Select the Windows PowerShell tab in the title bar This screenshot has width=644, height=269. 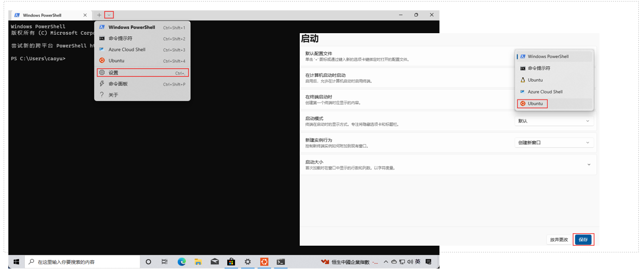(51, 15)
